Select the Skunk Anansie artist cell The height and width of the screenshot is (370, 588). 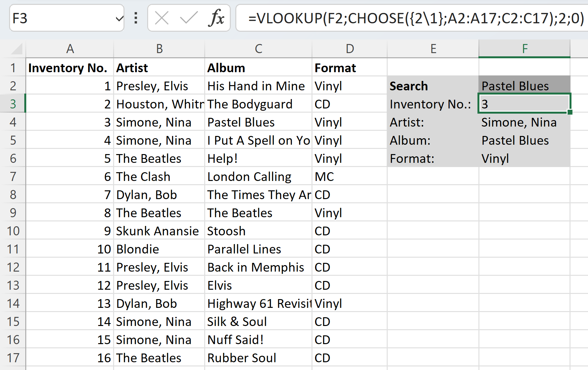[x=159, y=231]
